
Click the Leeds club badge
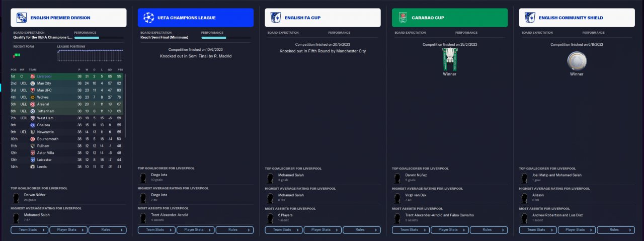[32, 167]
